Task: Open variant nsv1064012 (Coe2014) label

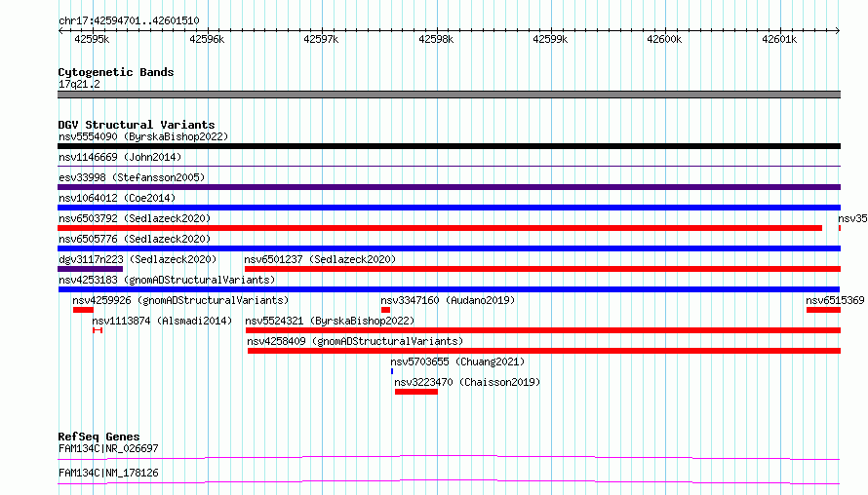Action: pos(117,198)
